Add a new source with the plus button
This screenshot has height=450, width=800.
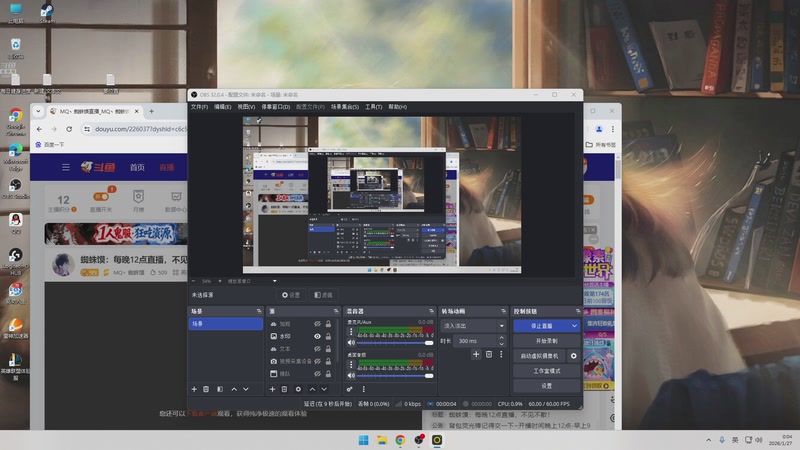click(x=272, y=389)
